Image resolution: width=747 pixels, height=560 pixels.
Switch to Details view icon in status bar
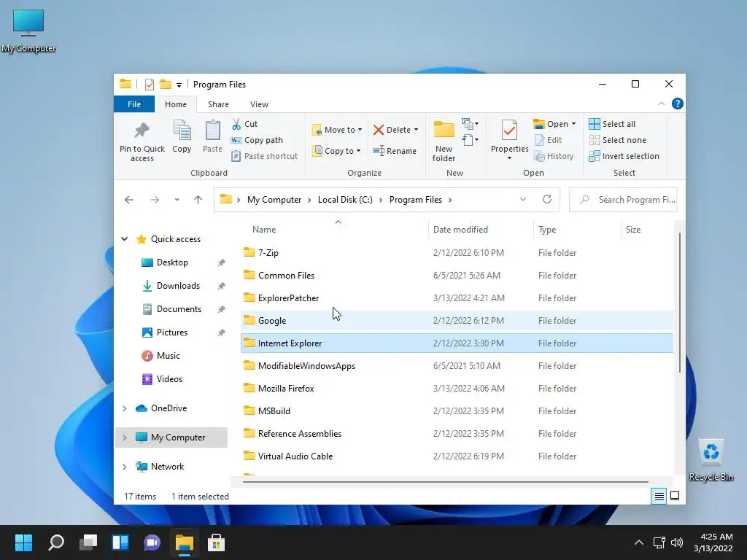coord(659,496)
